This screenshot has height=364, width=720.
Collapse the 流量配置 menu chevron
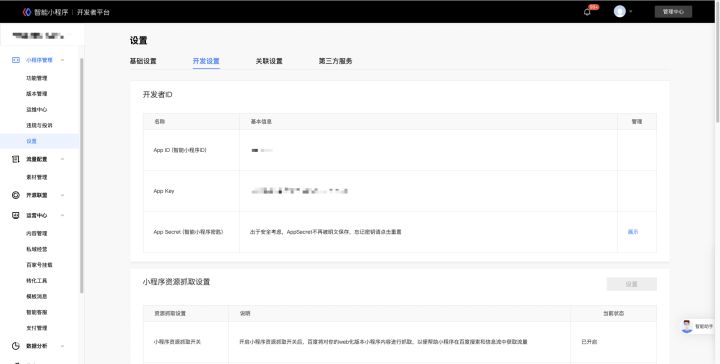click(x=62, y=159)
